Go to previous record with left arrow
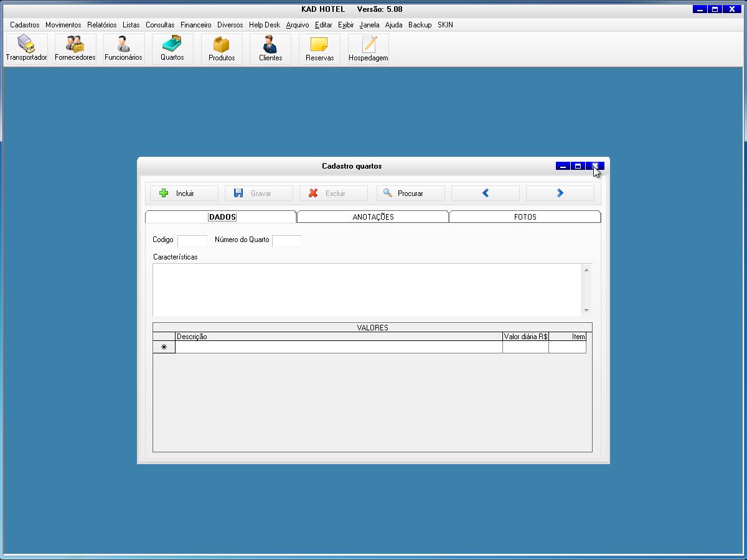747x560 pixels. 486,194
